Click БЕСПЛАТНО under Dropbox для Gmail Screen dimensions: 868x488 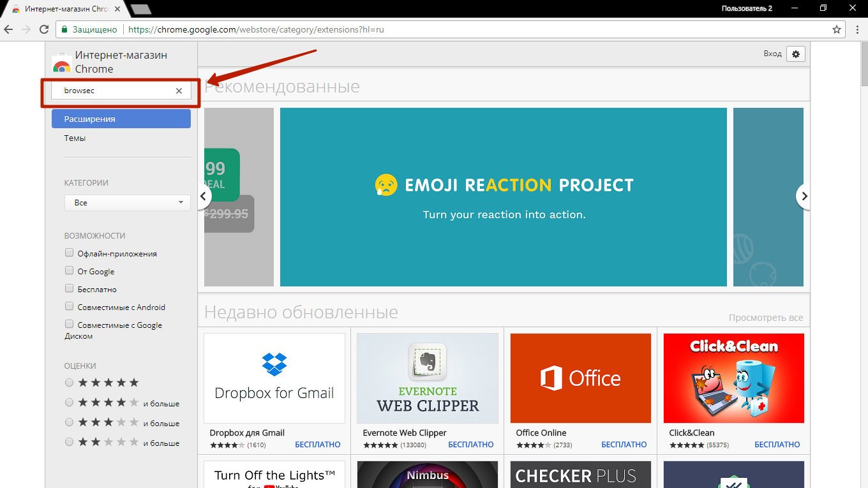(318, 445)
